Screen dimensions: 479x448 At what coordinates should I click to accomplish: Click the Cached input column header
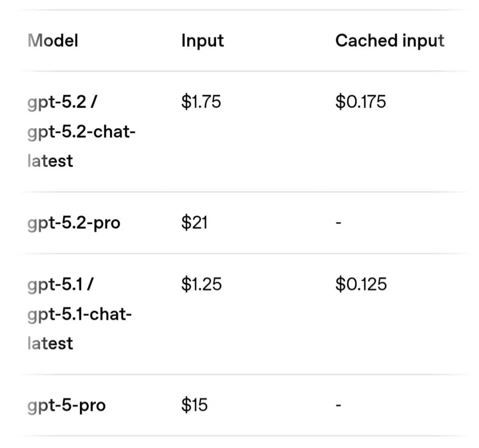pos(389,40)
